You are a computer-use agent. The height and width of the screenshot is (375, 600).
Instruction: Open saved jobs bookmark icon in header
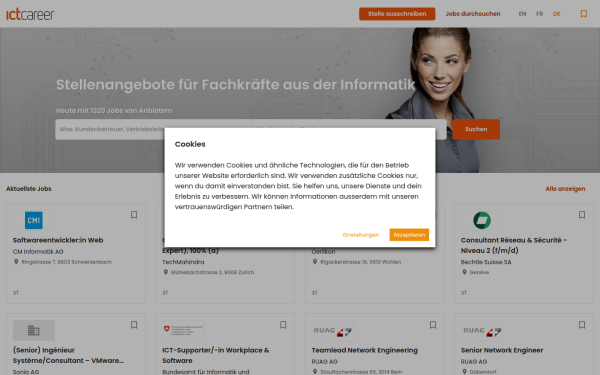(x=584, y=14)
